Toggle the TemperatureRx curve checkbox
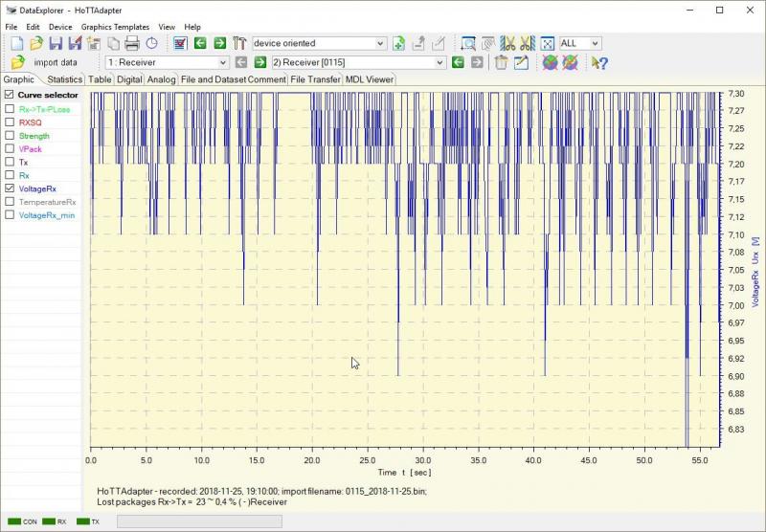 (x=10, y=203)
